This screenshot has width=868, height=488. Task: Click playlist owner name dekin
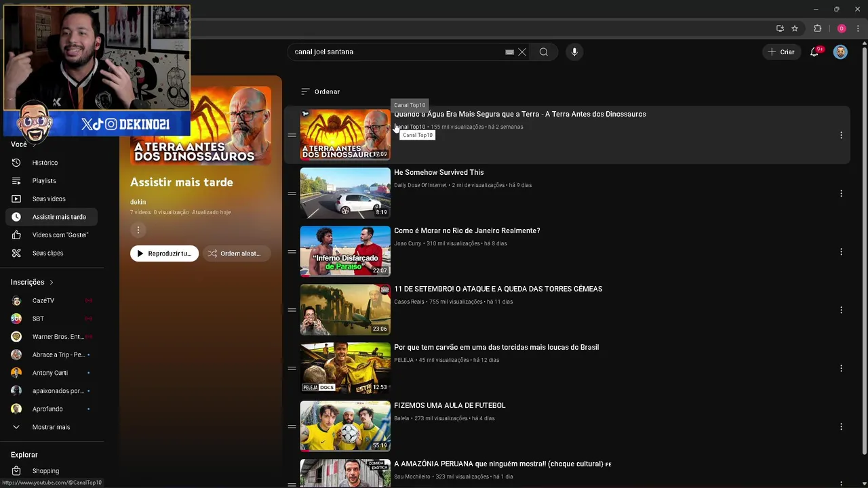click(x=138, y=202)
